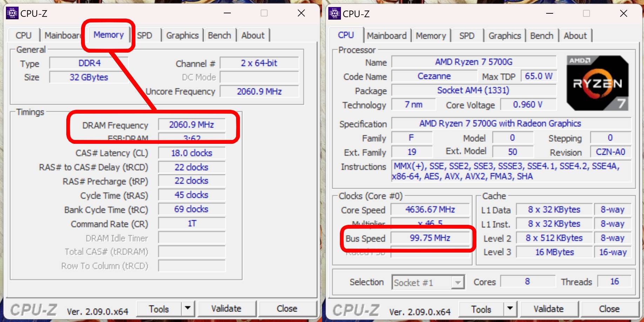Click Core Speed value 4636.67 MHz
Viewport: 644px width, 322px height.
pyautogui.click(x=430, y=210)
